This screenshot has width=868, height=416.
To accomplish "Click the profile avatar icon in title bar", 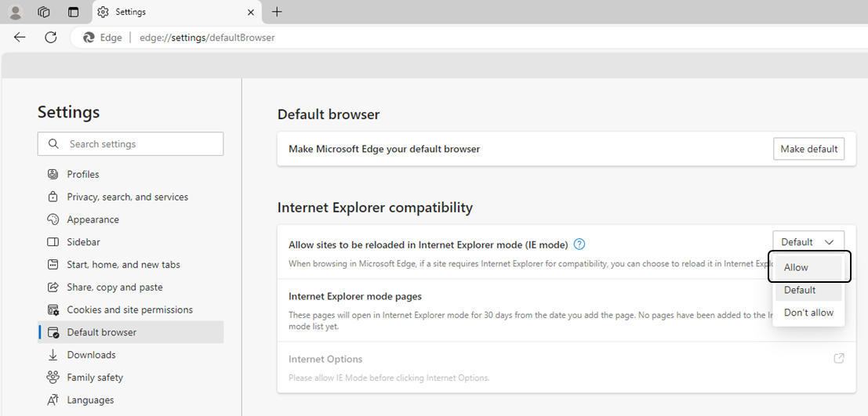I will pyautogui.click(x=16, y=12).
